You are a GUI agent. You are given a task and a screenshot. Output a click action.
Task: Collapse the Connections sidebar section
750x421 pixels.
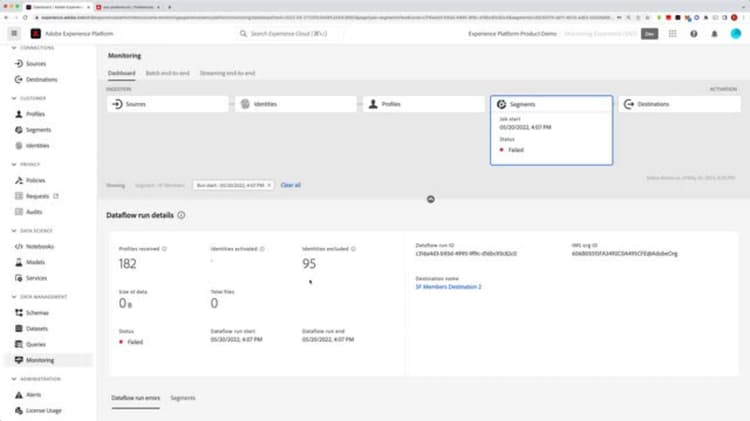click(14, 48)
